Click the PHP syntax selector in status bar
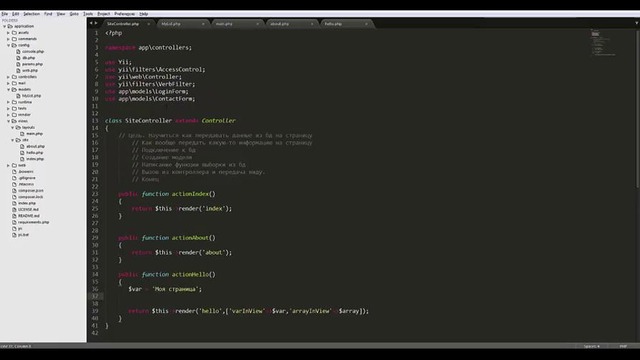Viewport: 640px width, 360px height. tap(623, 346)
